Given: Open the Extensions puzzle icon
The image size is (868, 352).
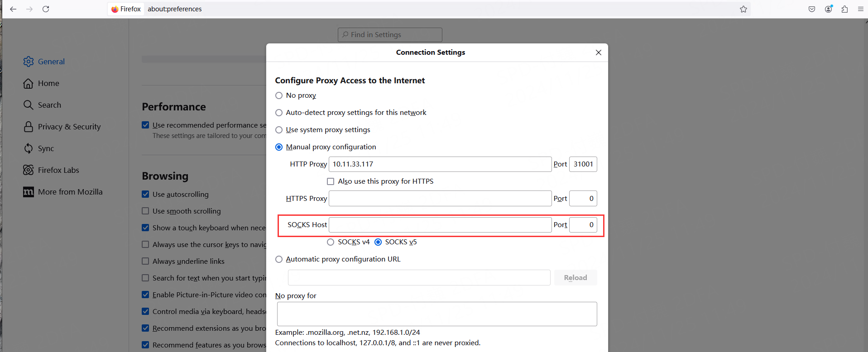Looking at the screenshot, I should pyautogui.click(x=844, y=9).
